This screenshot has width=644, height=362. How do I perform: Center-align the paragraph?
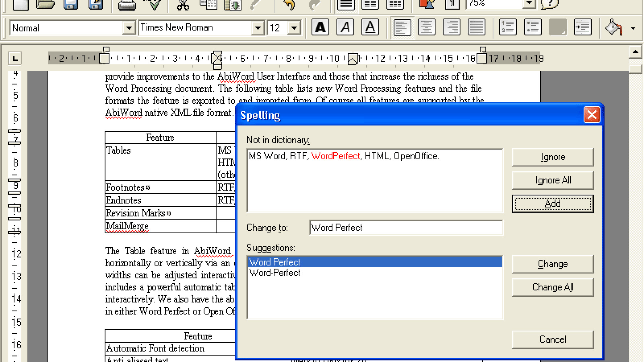pos(426,28)
